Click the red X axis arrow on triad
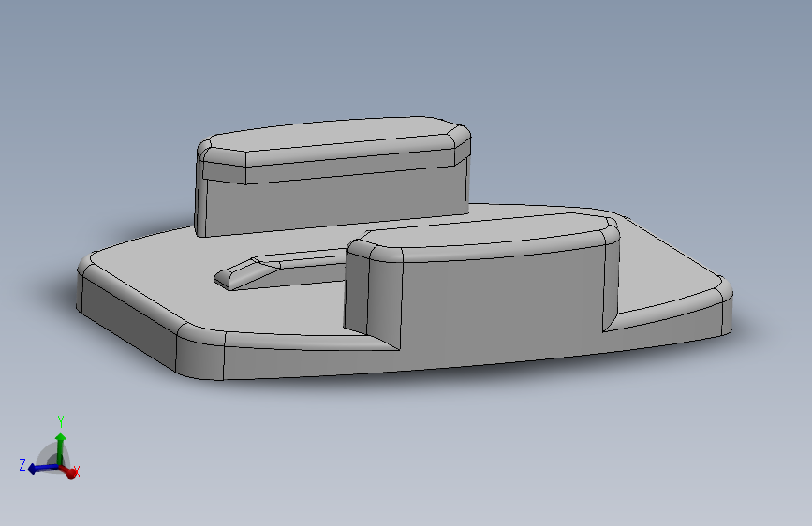The height and width of the screenshot is (526, 812). tap(69, 472)
